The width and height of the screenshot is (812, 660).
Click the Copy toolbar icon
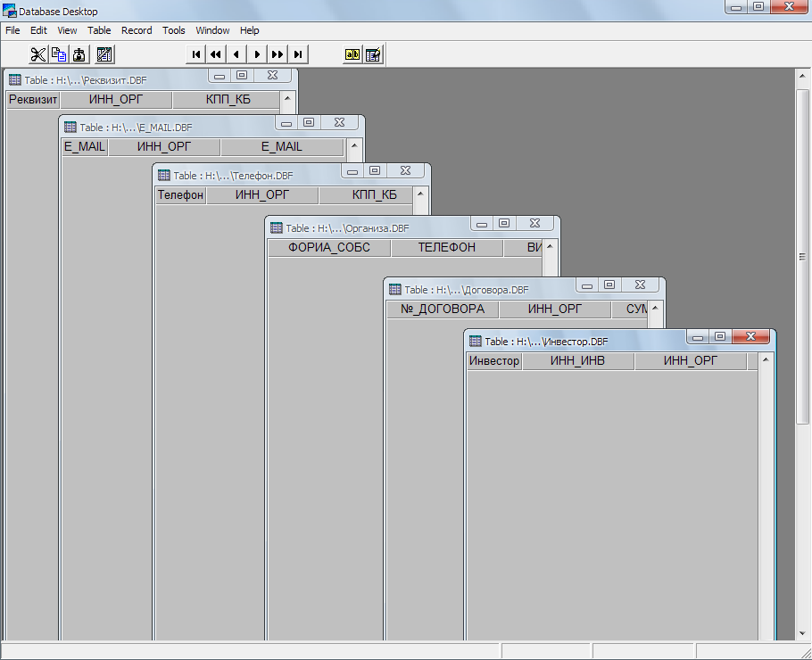coord(59,54)
